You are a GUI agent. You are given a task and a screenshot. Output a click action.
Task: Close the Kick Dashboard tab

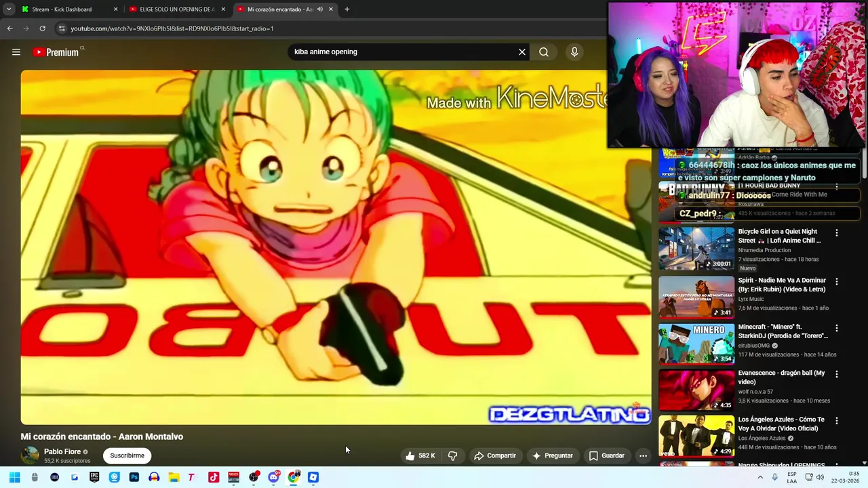pyautogui.click(x=115, y=9)
